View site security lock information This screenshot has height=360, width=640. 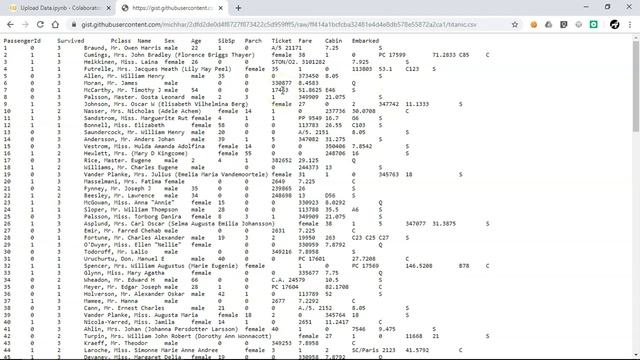(x=74, y=24)
